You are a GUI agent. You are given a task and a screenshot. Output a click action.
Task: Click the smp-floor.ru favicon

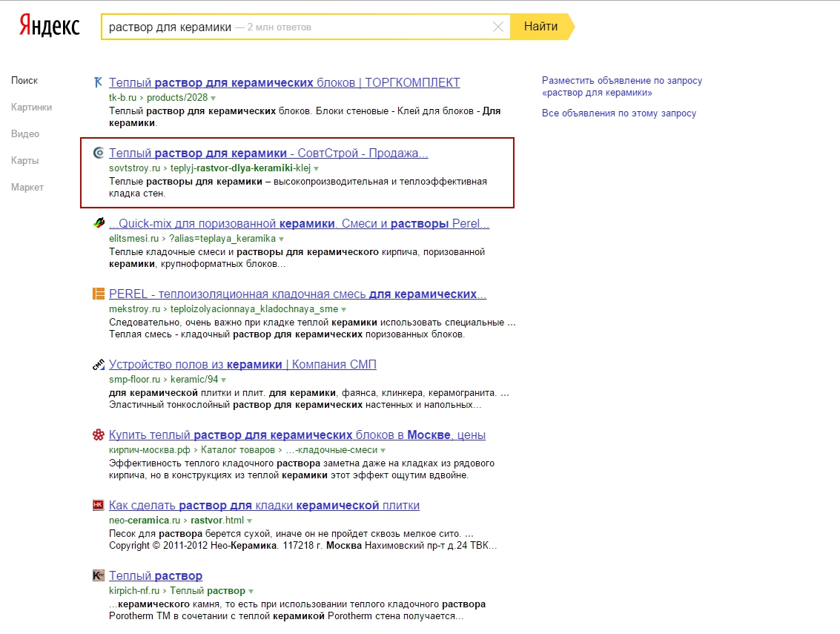tap(98, 364)
